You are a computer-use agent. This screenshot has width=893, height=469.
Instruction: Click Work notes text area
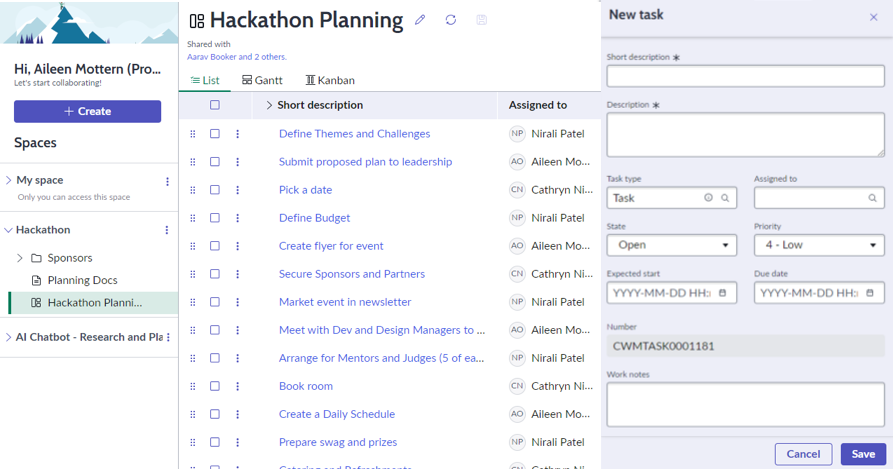pyautogui.click(x=745, y=405)
